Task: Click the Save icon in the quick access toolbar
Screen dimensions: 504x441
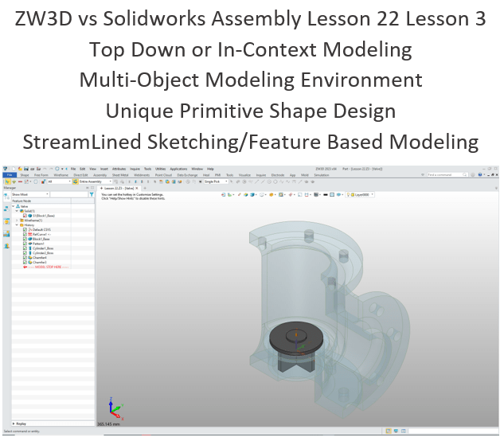Action: pos(24,169)
